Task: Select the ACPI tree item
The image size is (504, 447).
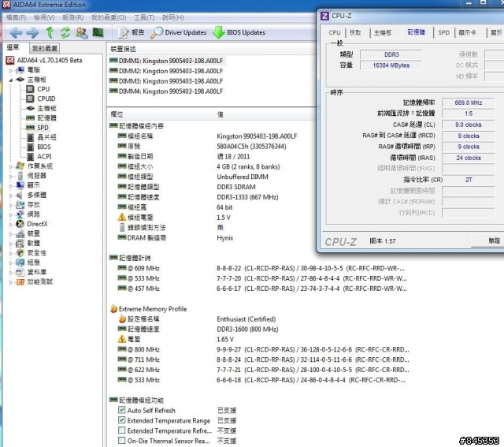Action: click(39, 156)
